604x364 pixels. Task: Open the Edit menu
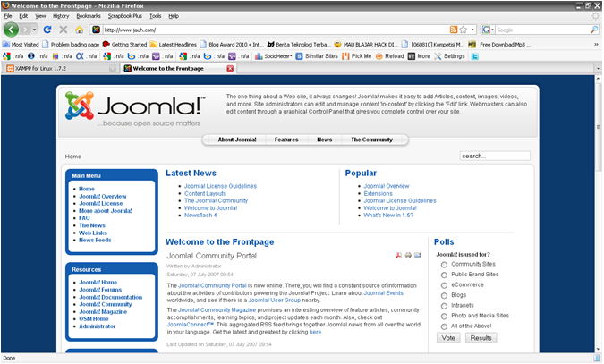[x=23, y=16]
